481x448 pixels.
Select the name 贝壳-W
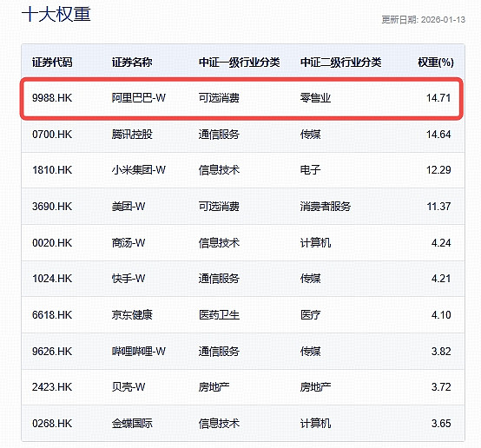[x=128, y=387]
